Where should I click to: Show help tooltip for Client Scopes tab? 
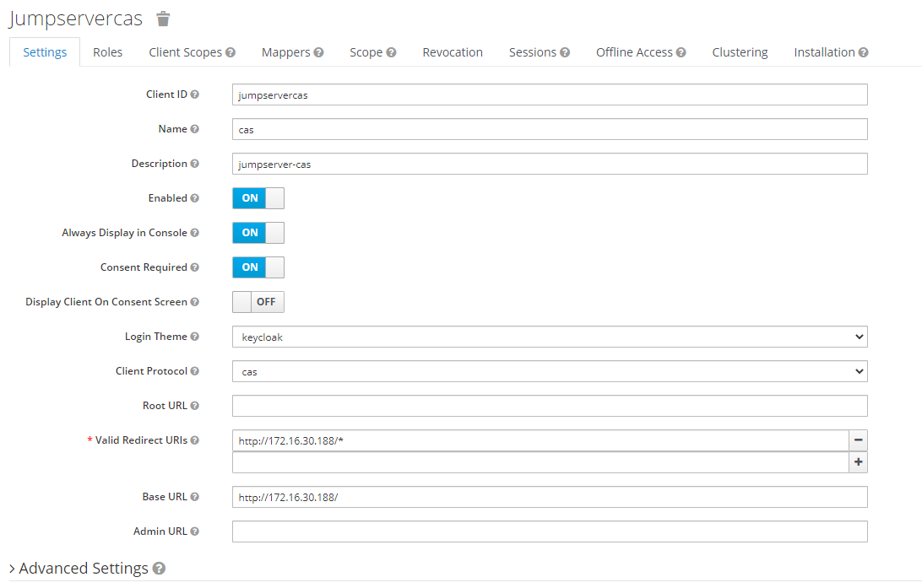(x=230, y=52)
